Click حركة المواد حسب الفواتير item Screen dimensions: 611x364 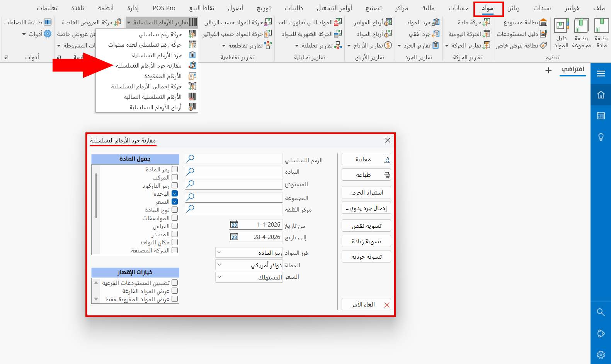tap(237, 34)
